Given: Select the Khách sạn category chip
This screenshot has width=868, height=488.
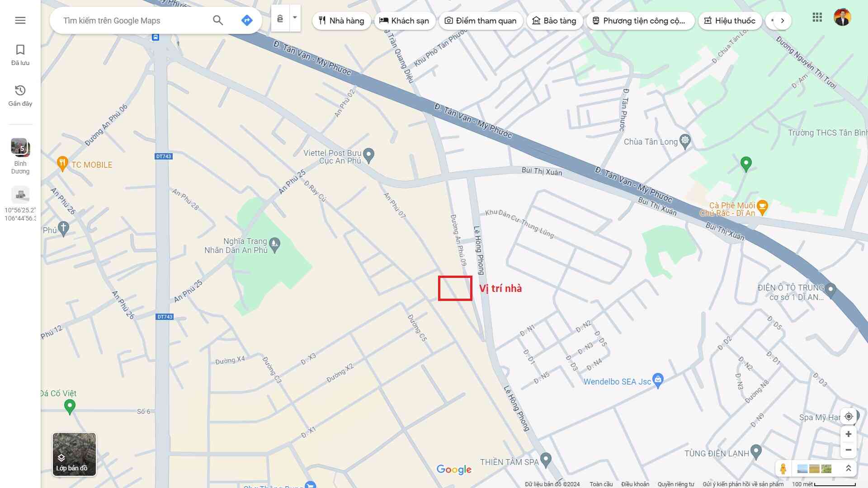Looking at the screenshot, I should [404, 21].
